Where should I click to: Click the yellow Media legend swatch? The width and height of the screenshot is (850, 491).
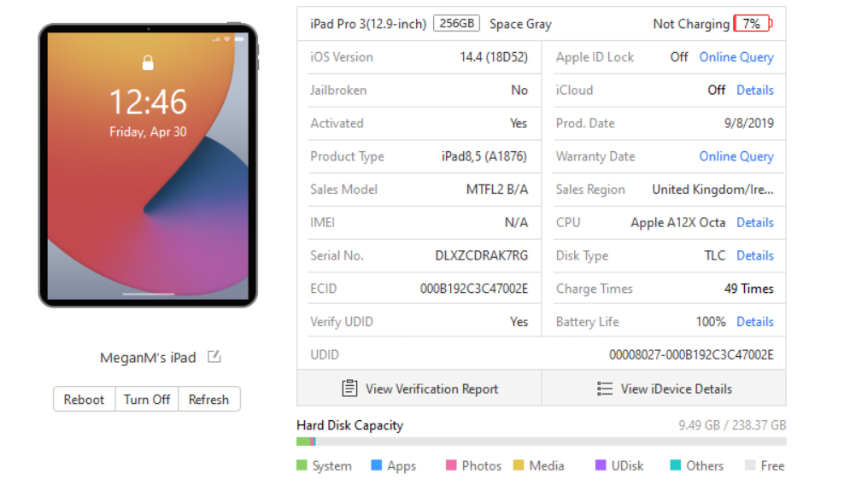click(x=518, y=465)
